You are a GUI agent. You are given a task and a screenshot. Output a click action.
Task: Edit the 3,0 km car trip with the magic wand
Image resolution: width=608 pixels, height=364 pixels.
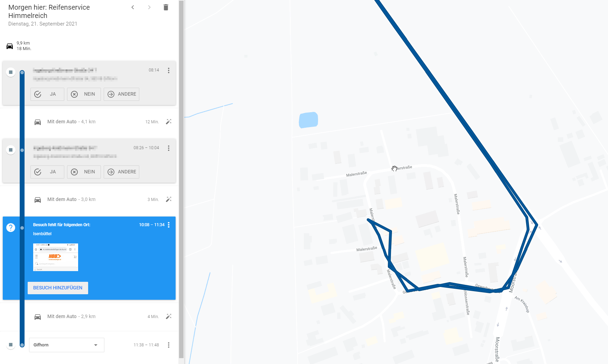coord(169,199)
